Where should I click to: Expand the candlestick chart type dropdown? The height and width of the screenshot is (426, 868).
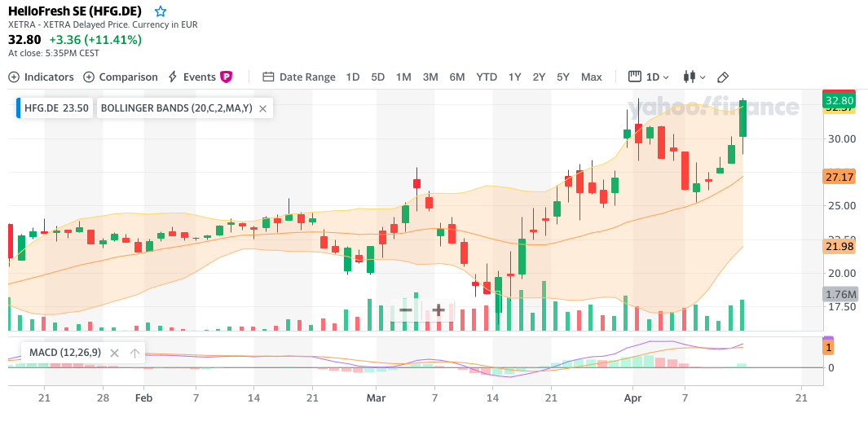(694, 77)
